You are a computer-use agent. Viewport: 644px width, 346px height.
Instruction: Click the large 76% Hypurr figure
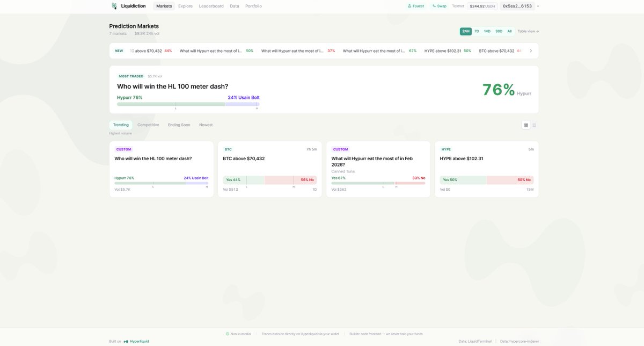point(507,90)
